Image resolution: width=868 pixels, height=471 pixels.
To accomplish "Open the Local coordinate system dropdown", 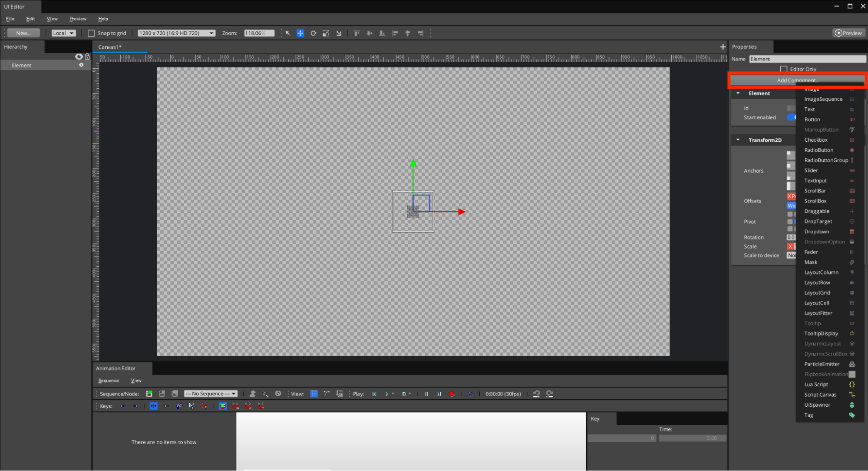I will [63, 33].
